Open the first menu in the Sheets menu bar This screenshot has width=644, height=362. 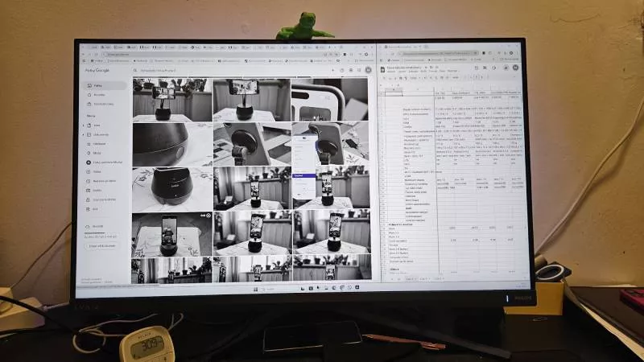click(391, 72)
